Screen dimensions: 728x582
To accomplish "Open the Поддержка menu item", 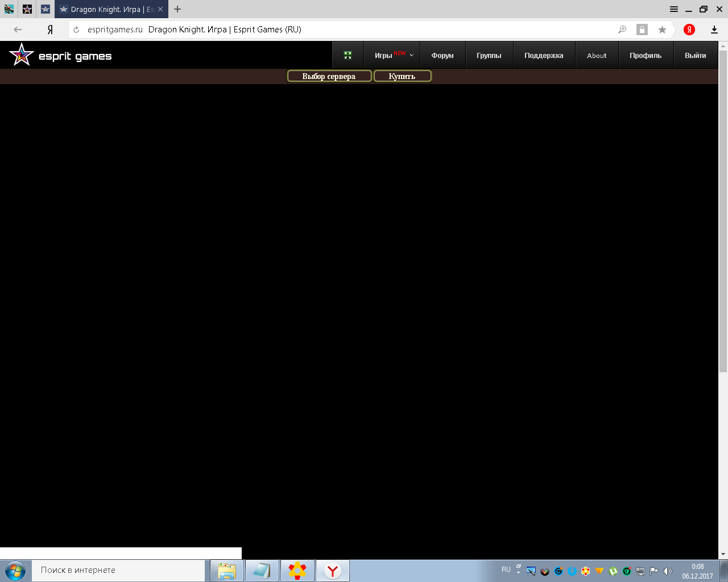I will [544, 56].
